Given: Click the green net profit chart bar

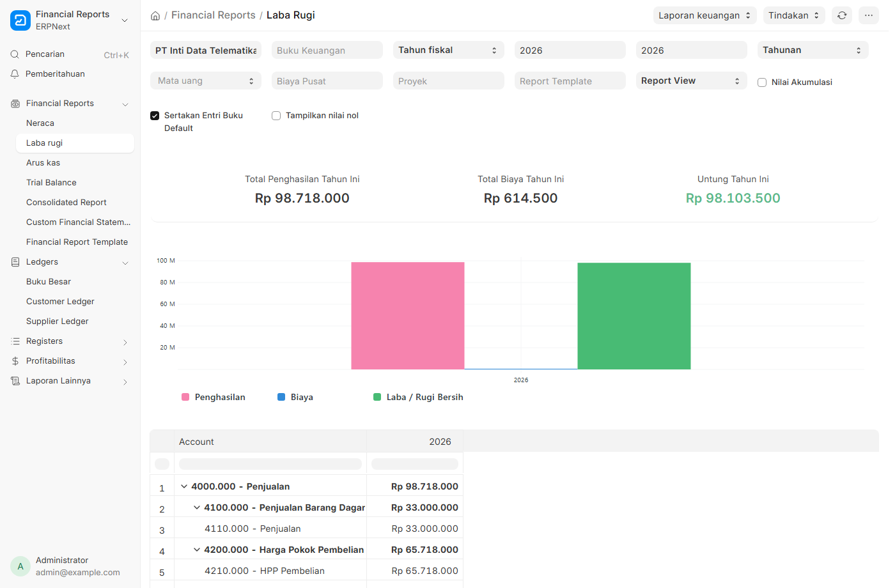Looking at the screenshot, I should pyautogui.click(x=634, y=316).
